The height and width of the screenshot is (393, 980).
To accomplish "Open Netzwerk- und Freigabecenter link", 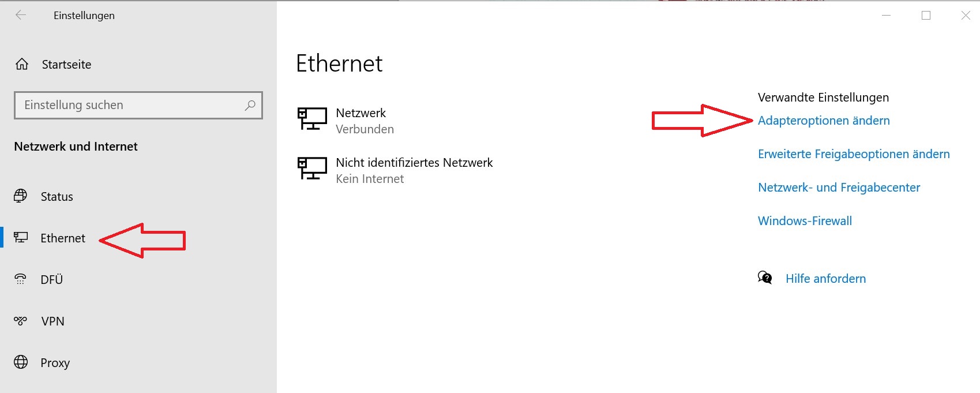I will (x=839, y=188).
